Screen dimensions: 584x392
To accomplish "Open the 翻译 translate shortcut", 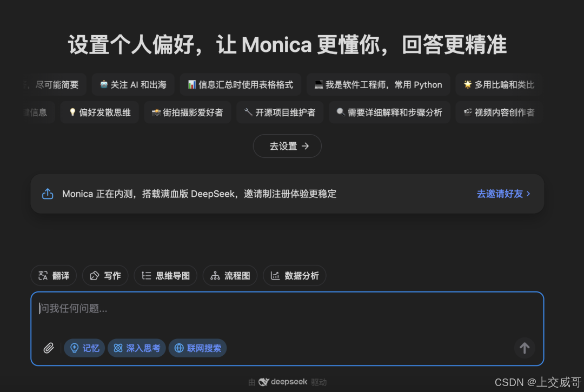I will [54, 275].
